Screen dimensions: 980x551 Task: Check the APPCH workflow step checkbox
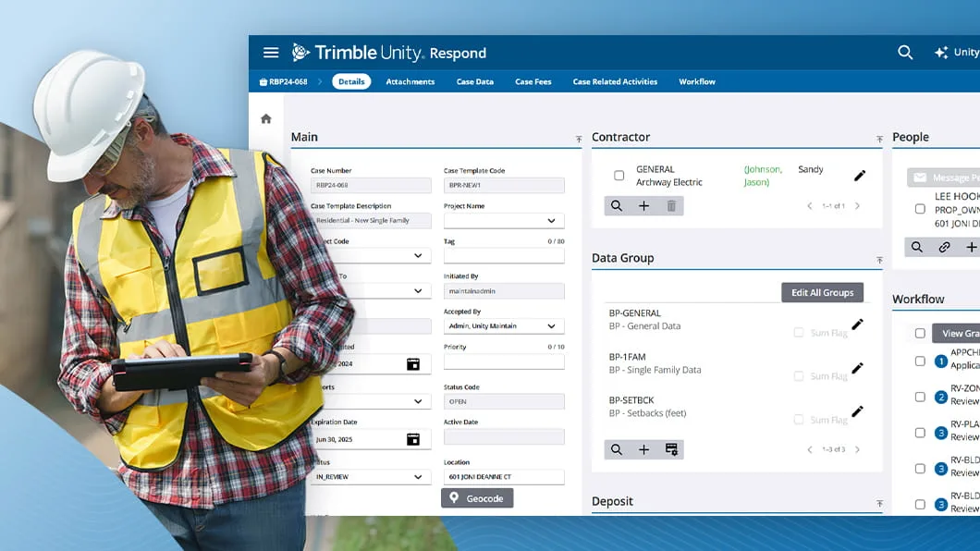click(920, 361)
